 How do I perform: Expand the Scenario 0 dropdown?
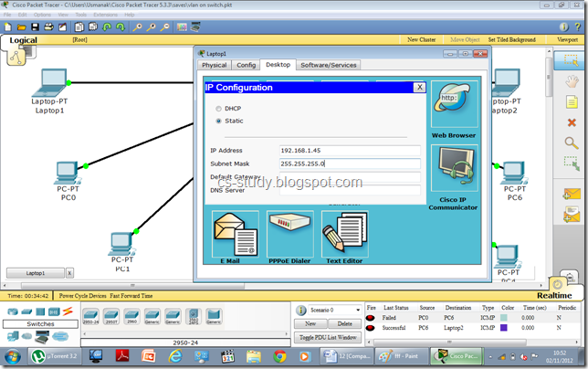[358, 311]
